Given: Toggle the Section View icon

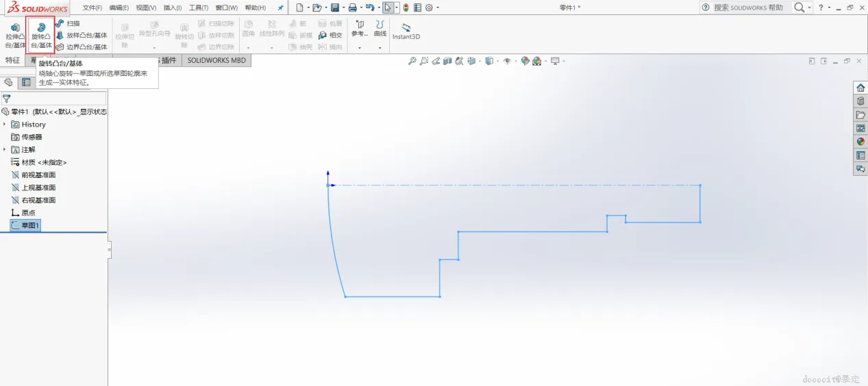Looking at the screenshot, I should (447, 61).
